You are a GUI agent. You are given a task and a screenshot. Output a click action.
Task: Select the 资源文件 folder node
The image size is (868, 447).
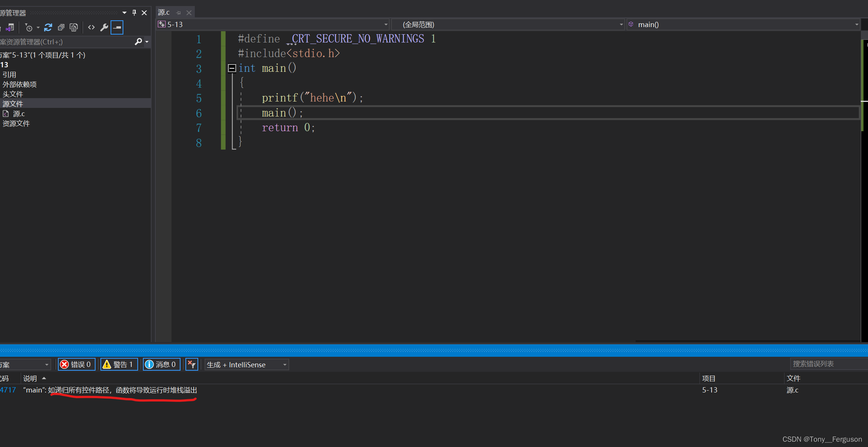[x=16, y=123]
